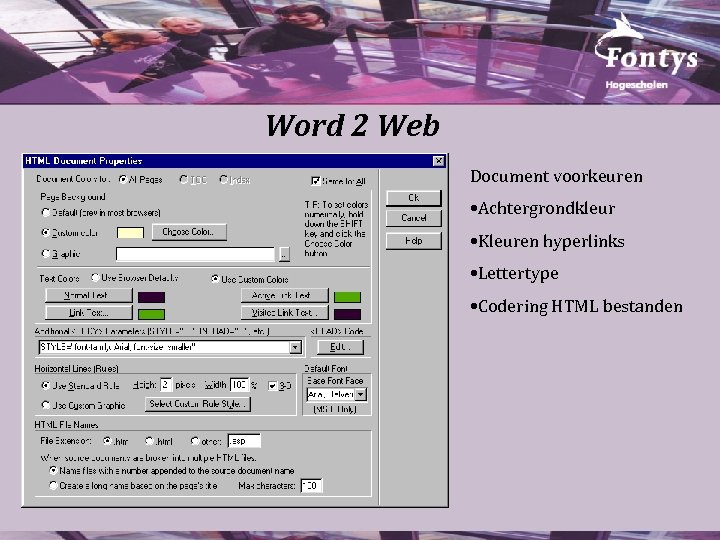Select the .html file extension option
Screen dimensions: 720x540
coord(149,441)
